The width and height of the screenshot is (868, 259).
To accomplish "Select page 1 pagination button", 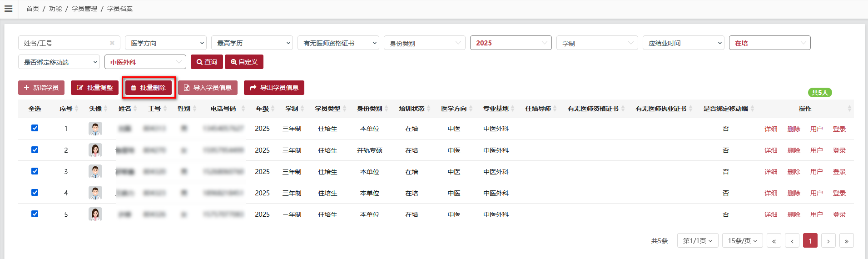I will pos(810,241).
